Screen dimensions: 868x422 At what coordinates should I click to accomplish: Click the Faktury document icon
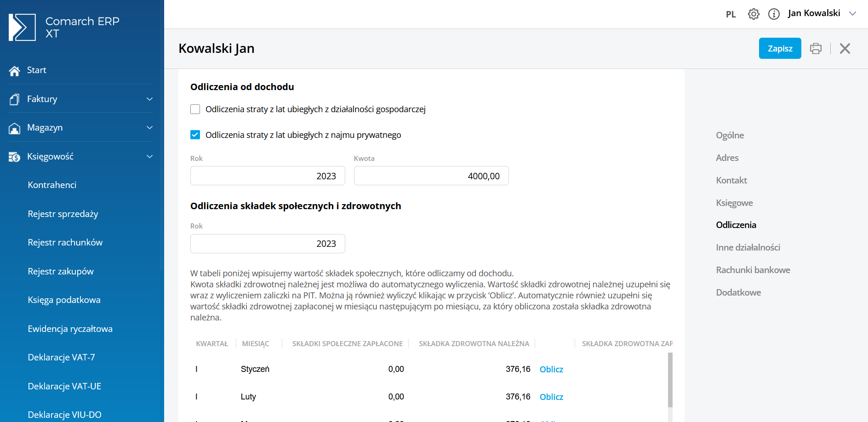pos(14,99)
